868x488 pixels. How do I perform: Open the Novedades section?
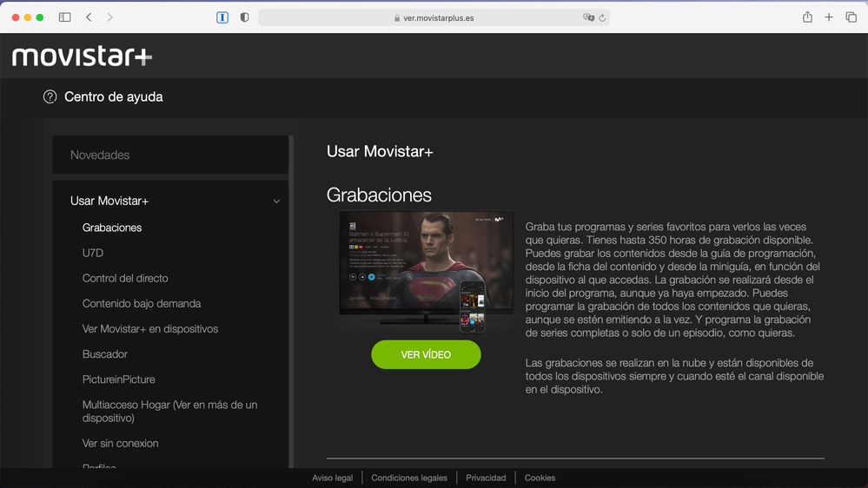pyautogui.click(x=170, y=155)
